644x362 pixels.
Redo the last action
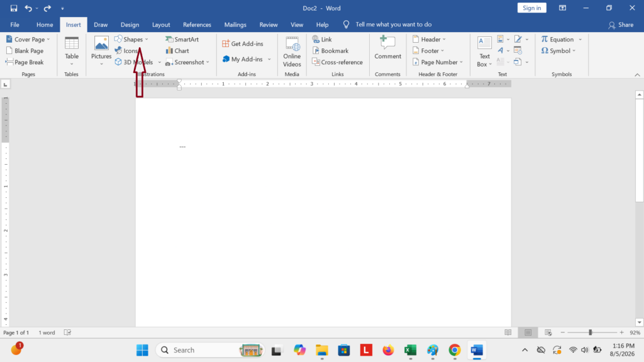tap(47, 8)
